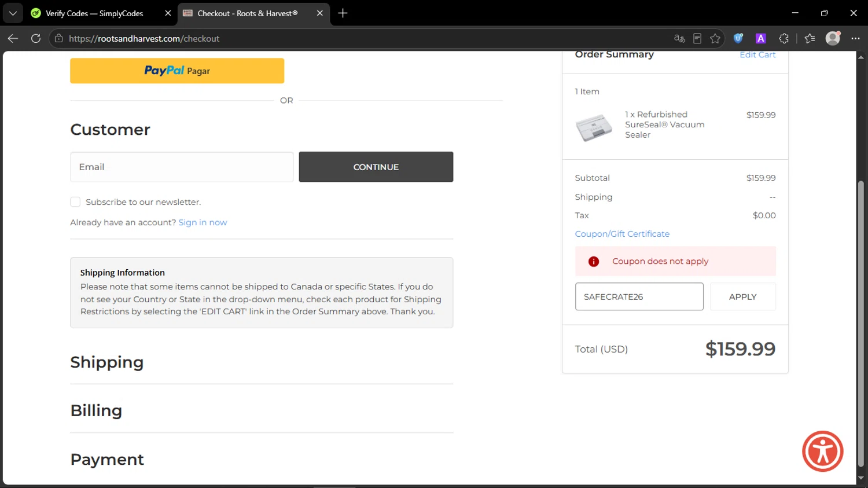Click the 'Coupon does not apply' message

click(x=660, y=262)
